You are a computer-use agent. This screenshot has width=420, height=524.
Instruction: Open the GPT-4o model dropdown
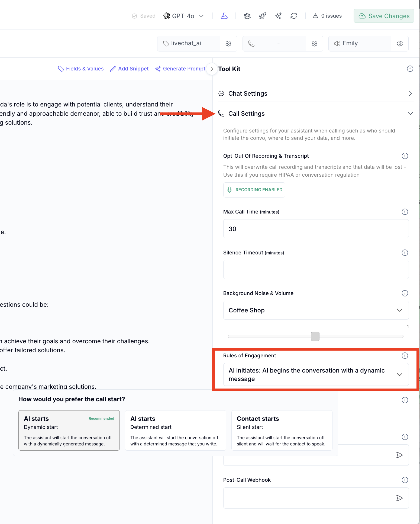point(184,16)
